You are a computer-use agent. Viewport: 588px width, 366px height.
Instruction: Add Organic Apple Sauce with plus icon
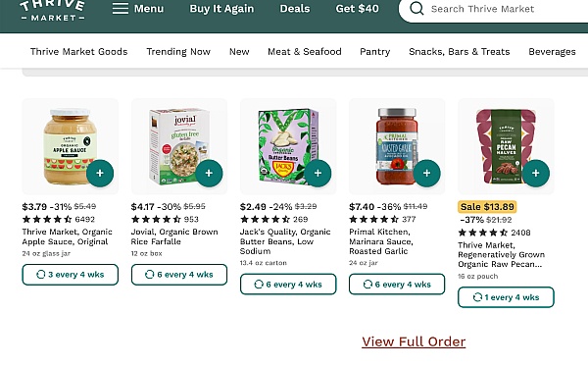[x=100, y=173]
